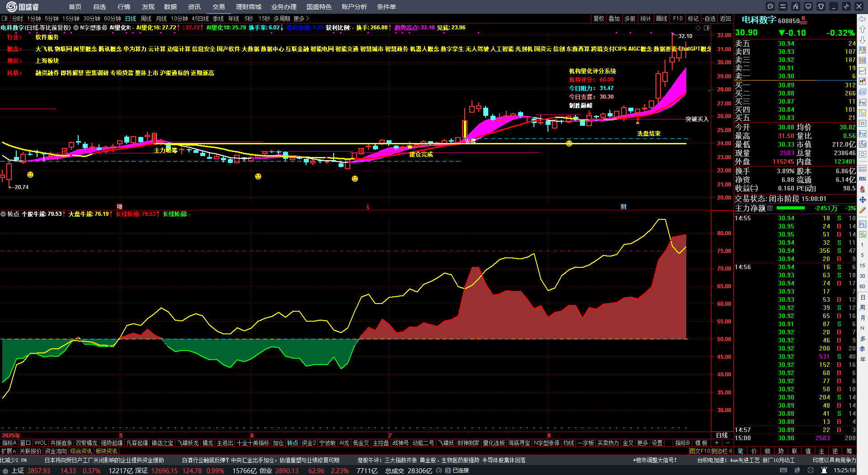Switch to the 60分钟 period tab
Screen dimensions: 868x475
coord(113,19)
